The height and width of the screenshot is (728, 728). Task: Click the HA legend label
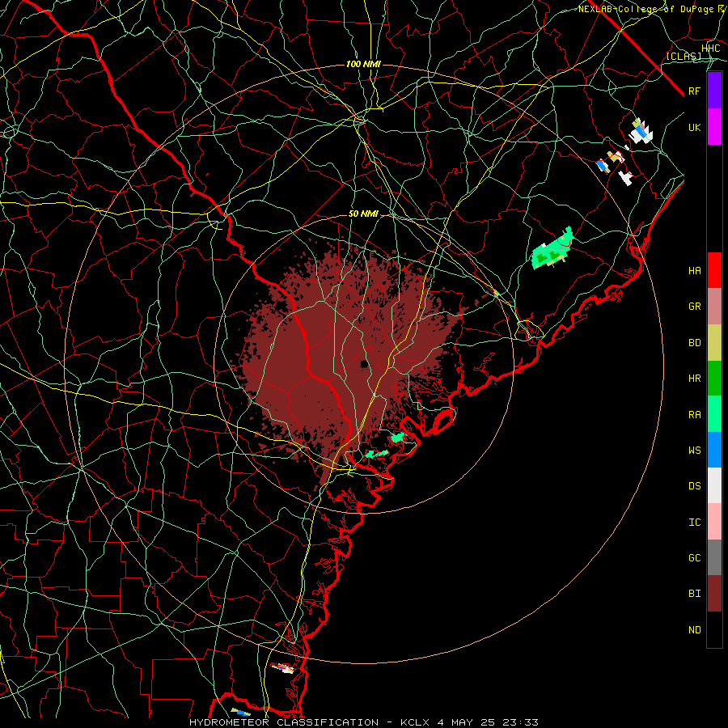694,270
